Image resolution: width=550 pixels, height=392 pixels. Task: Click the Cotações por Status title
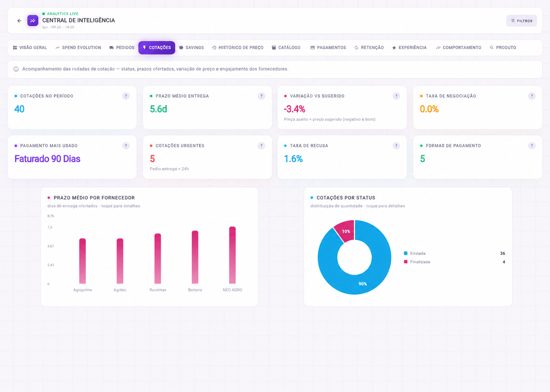346,198
